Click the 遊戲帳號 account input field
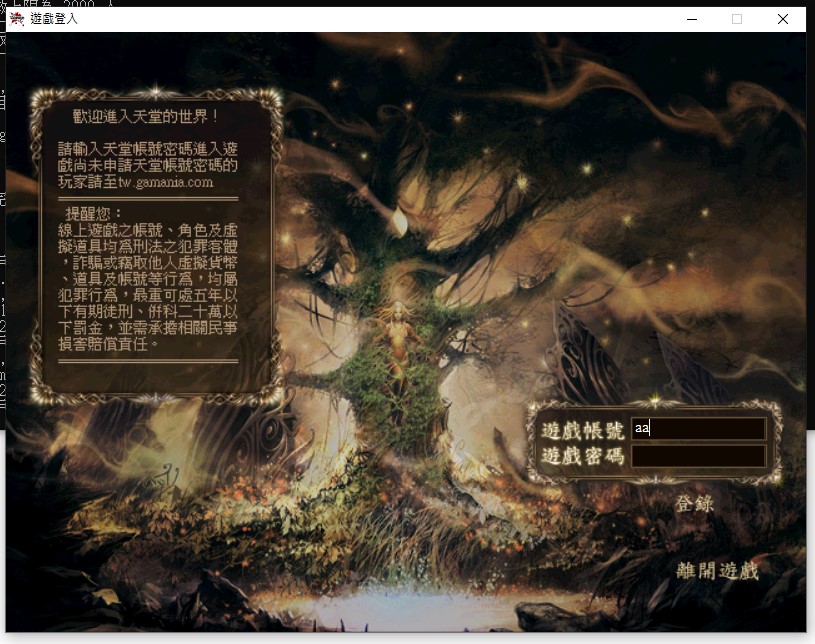 coord(698,429)
